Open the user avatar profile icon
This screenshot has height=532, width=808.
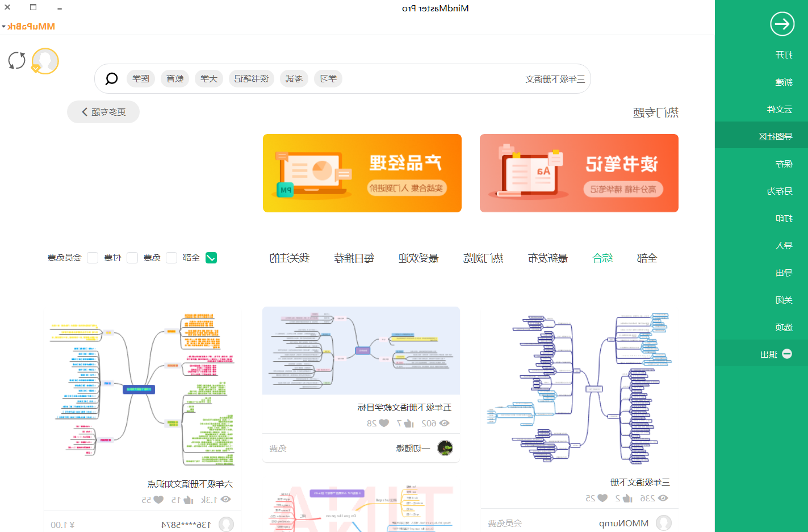(45, 61)
